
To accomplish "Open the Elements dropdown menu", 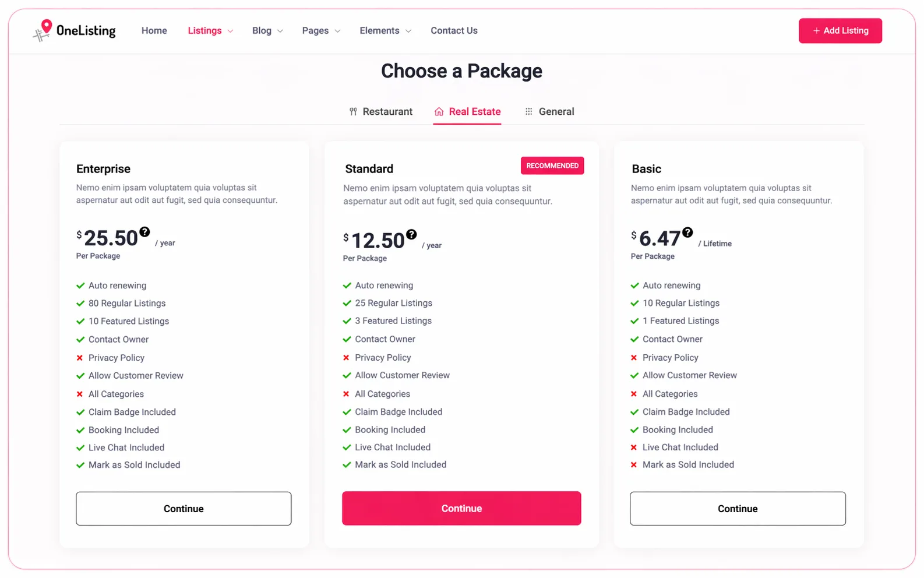I will [385, 30].
